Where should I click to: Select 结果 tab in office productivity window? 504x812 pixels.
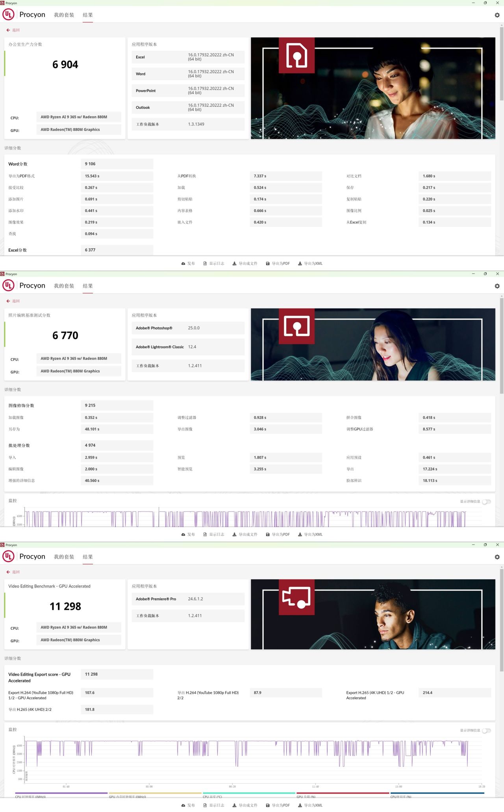click(x=88, y=15)
